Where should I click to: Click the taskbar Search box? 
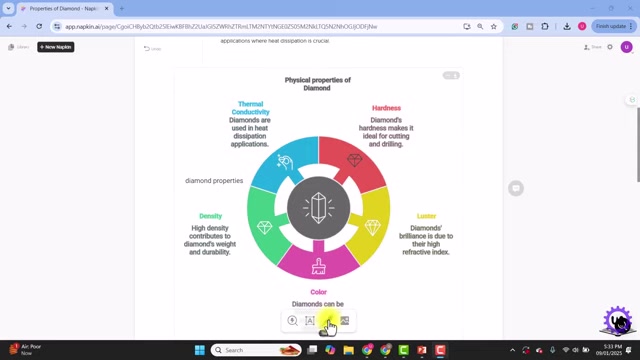[x=256, y=350]
